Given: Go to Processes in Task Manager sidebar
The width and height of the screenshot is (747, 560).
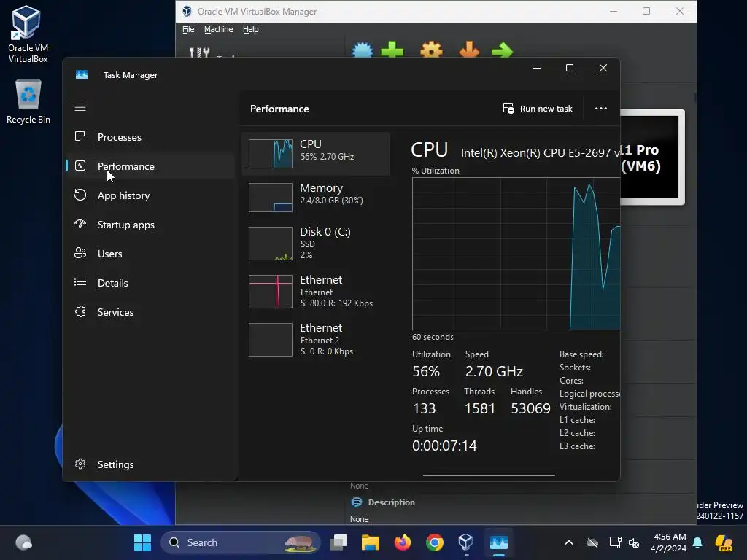Looking at the screenshot, I should (x=150, y=137).
